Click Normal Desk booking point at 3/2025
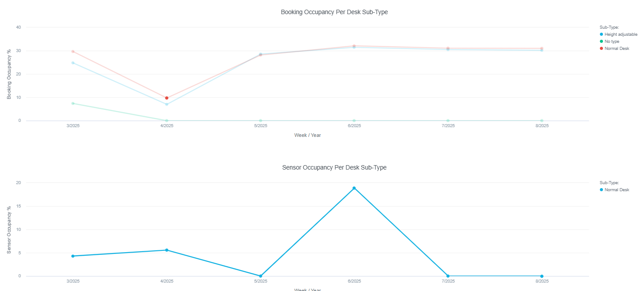 pyautogui.click(x=73, y=52)
